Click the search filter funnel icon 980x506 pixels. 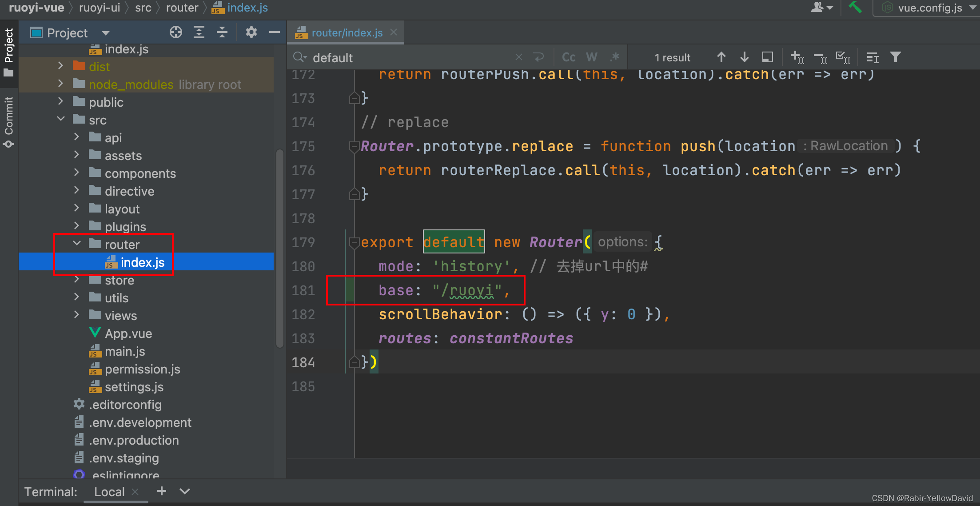(x=896, y=57)
